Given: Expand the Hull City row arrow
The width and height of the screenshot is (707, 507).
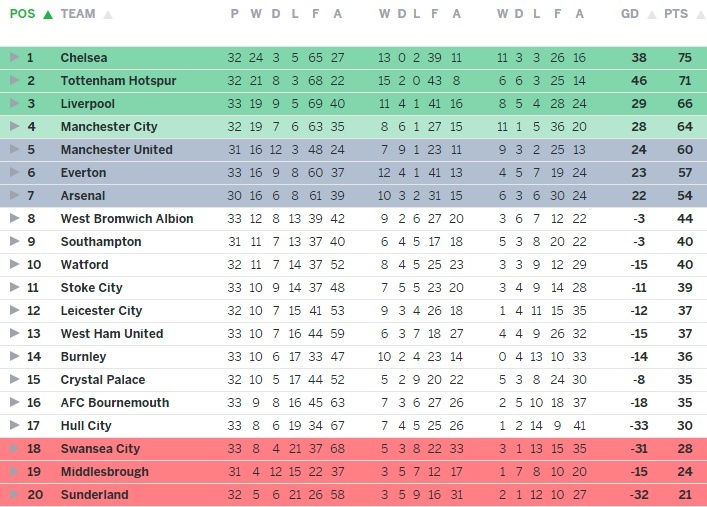Looking at the screenshot, I should pos(14,426).
